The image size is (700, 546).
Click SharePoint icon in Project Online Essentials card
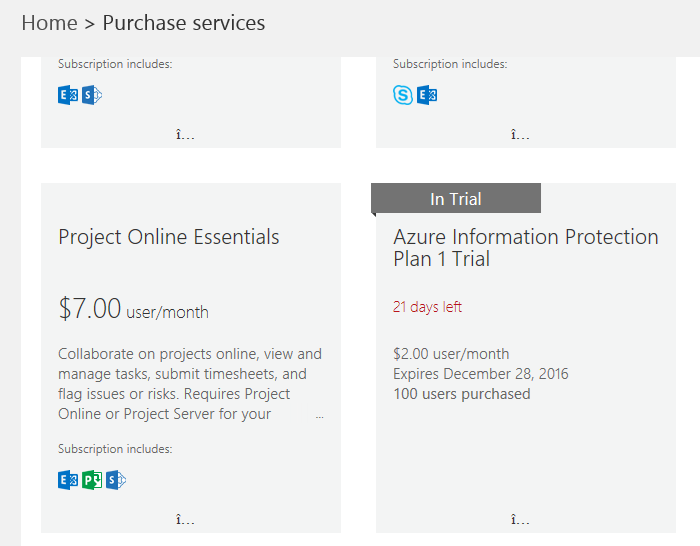point(116,480)
